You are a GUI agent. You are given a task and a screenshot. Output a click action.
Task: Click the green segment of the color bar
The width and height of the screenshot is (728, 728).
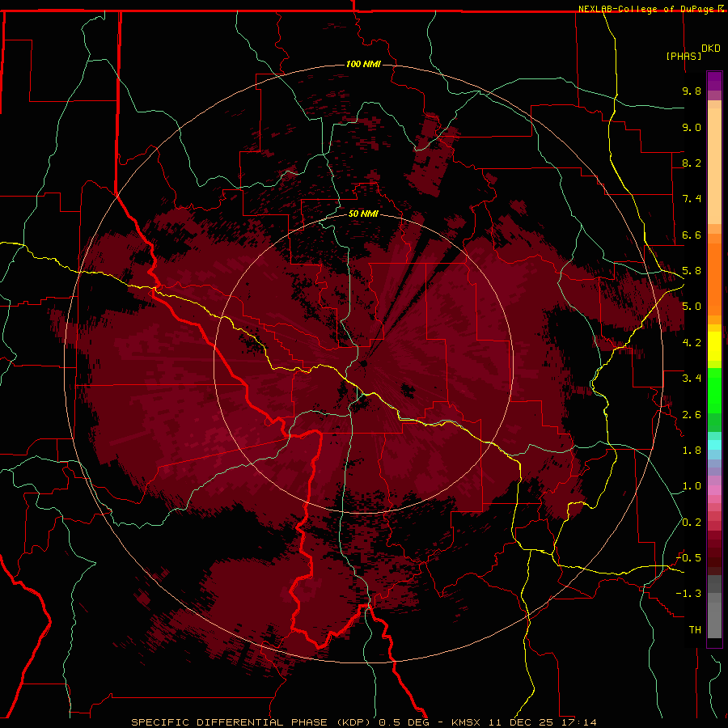click(714, 391)
